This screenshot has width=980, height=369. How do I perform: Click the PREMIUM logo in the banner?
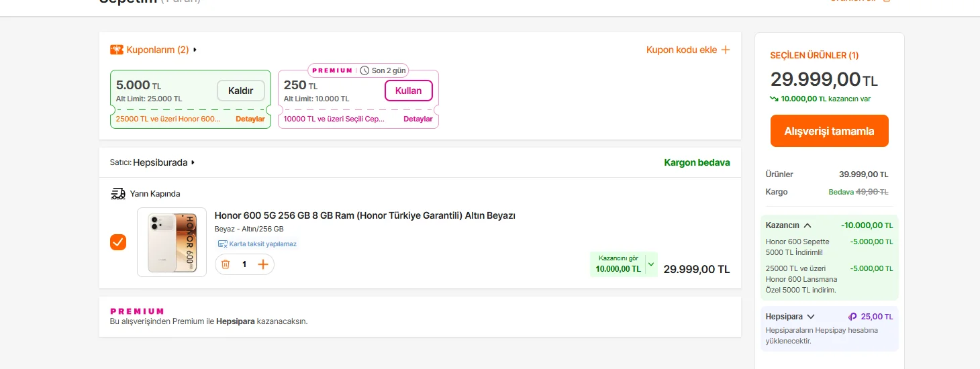click(137, 311)
